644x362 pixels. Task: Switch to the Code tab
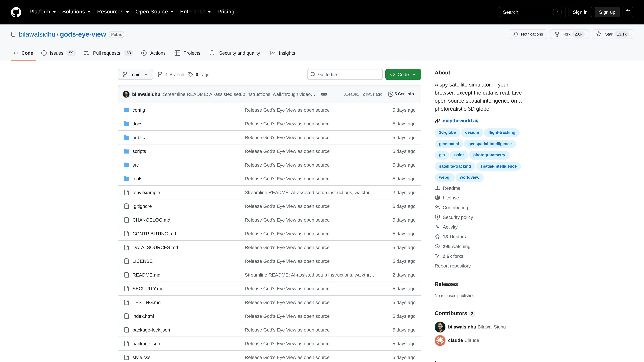23,53
